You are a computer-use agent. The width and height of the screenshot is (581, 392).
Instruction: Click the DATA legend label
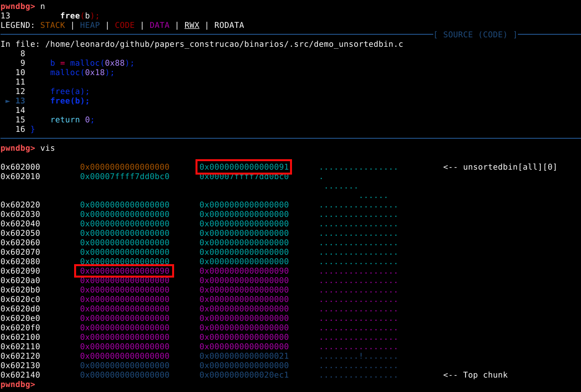159,25
